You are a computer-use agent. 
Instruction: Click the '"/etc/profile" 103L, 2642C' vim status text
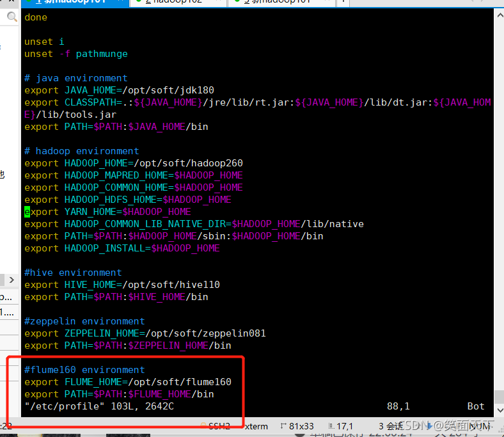tap(99, 406)
